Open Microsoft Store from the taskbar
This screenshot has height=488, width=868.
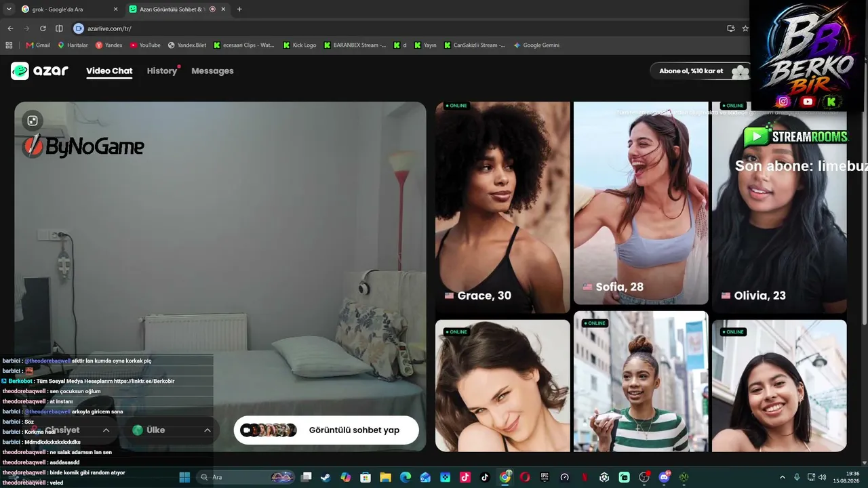(x=366, y=477)
